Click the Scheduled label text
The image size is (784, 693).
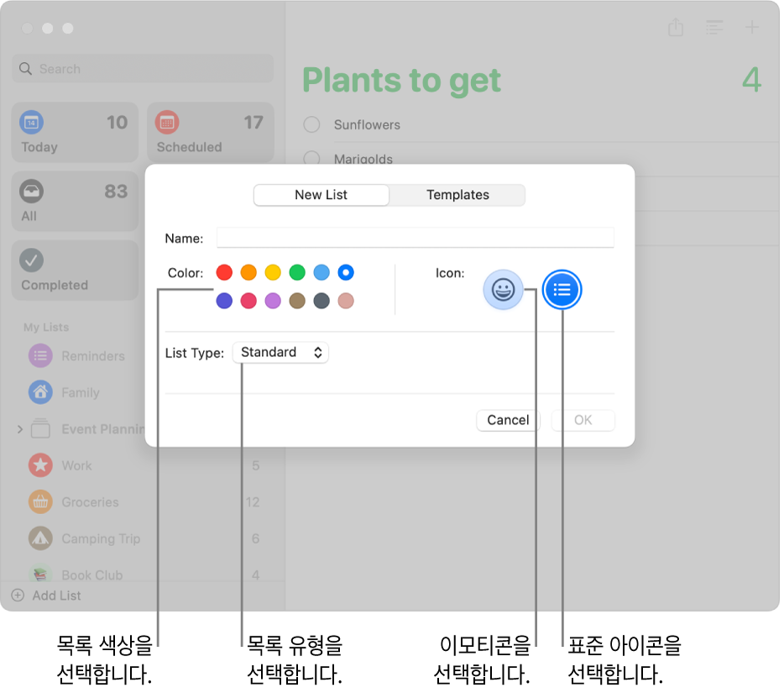190,147
